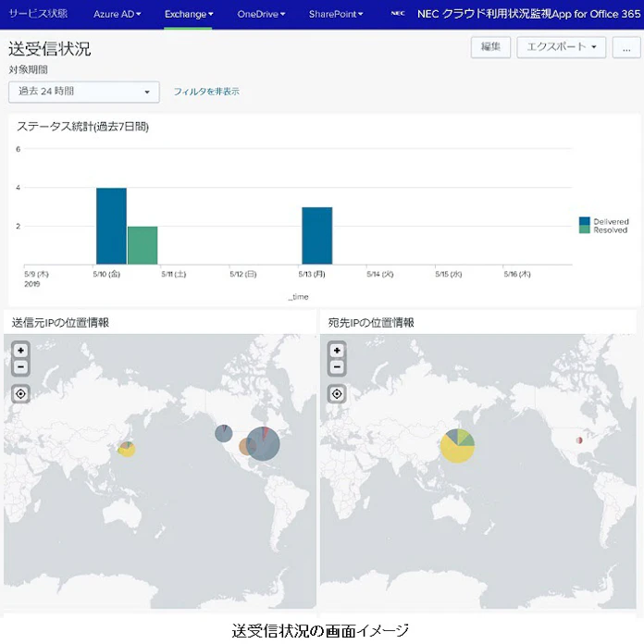Click the yellow pie near Japan on source map

[127, 451]
